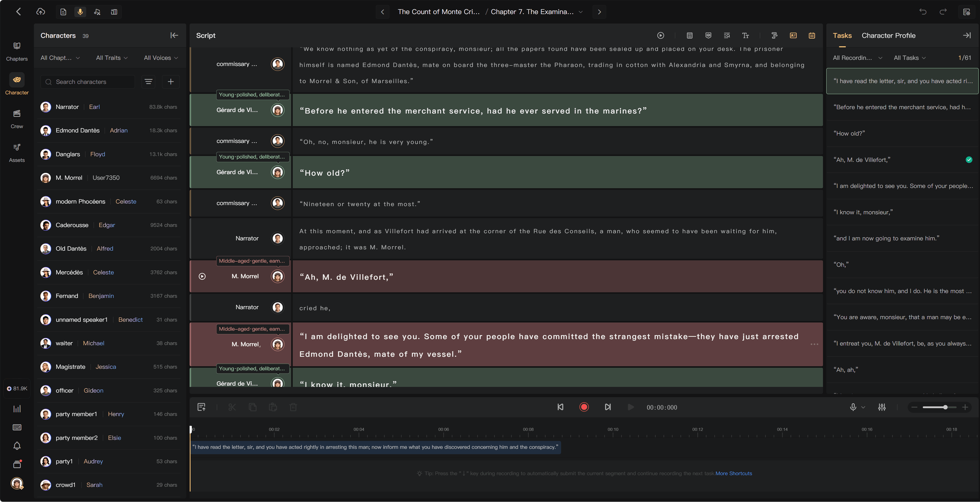
Task: Select the Tasks tab
Action: point(842,35)
